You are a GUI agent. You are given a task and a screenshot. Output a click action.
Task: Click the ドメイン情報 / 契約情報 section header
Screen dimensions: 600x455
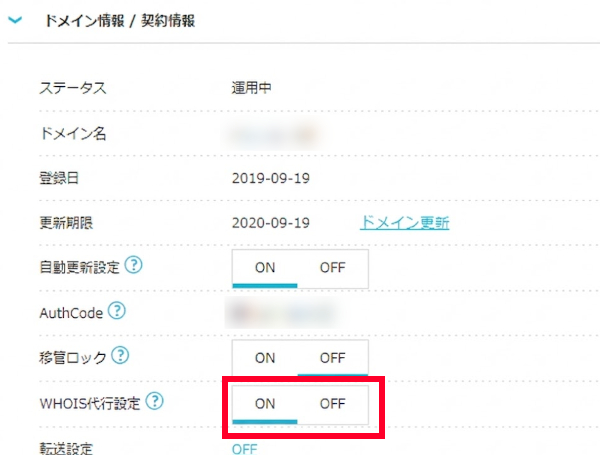click(120, 19)
